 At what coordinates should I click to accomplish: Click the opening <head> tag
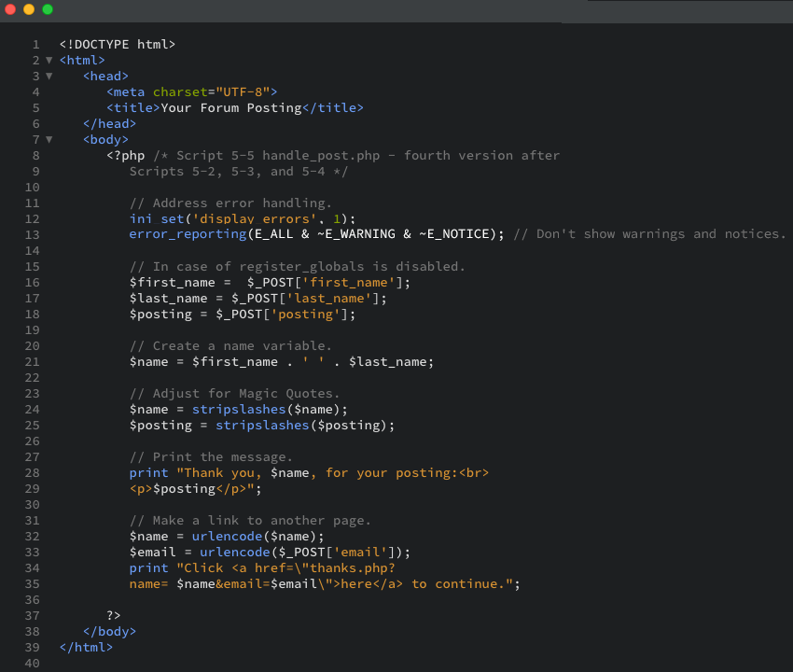(105, 76)
